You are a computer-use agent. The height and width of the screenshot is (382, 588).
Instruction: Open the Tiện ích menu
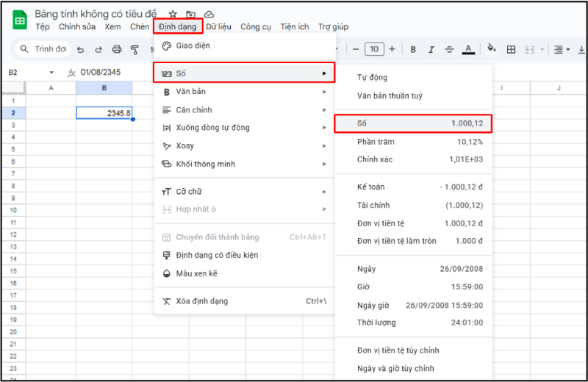click(295, 26)
